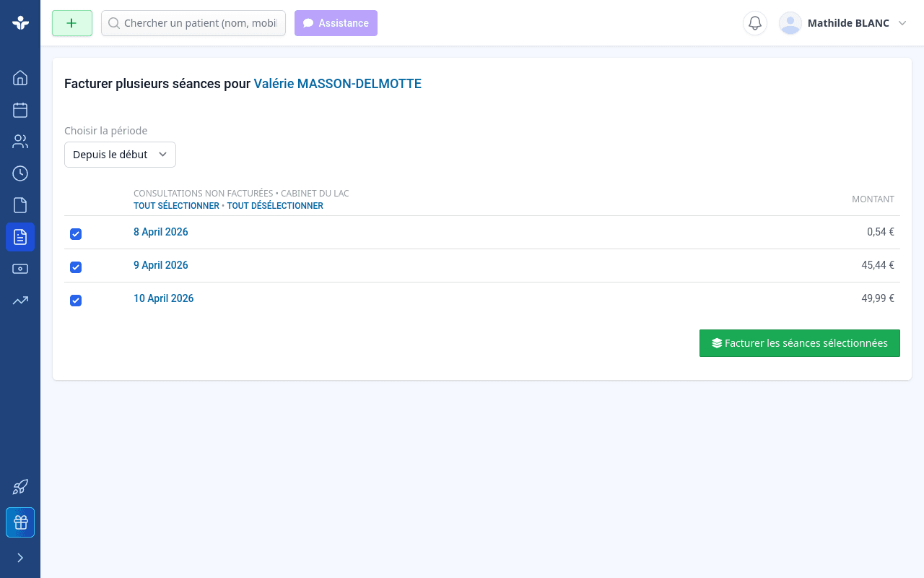Uncheck the 10 April 2026 checkbox

tap(76, 301)
